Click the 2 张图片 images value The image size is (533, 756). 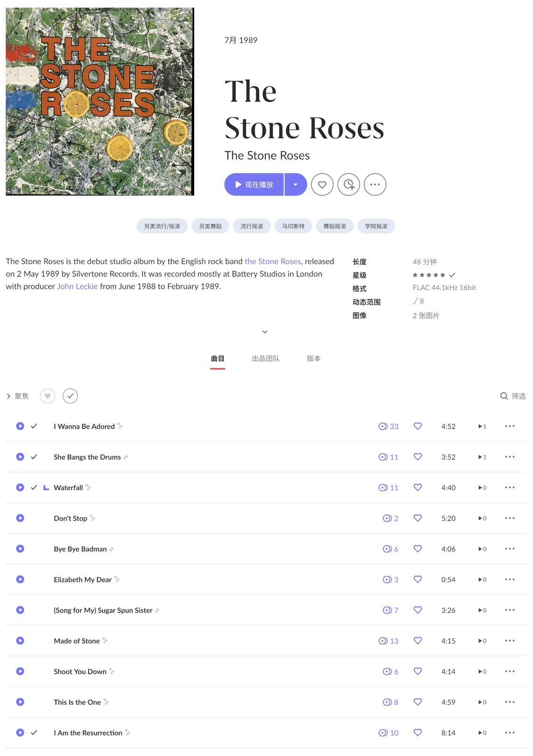tap(426, 316)
